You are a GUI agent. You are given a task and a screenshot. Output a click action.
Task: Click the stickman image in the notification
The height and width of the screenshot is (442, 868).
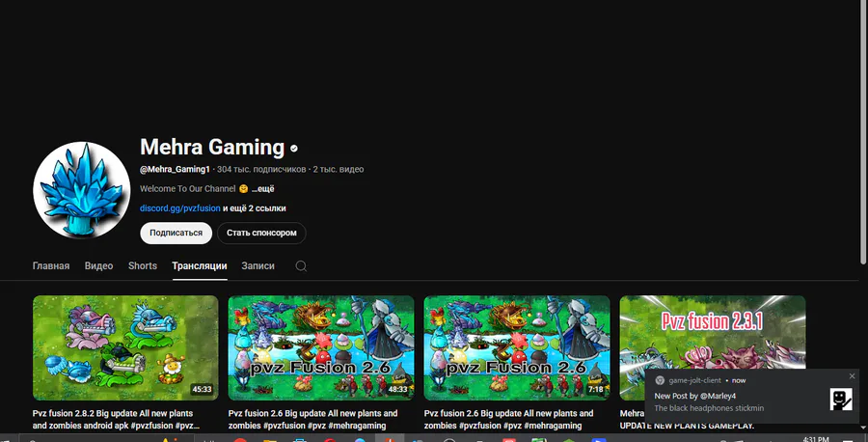tap(841, 399)
